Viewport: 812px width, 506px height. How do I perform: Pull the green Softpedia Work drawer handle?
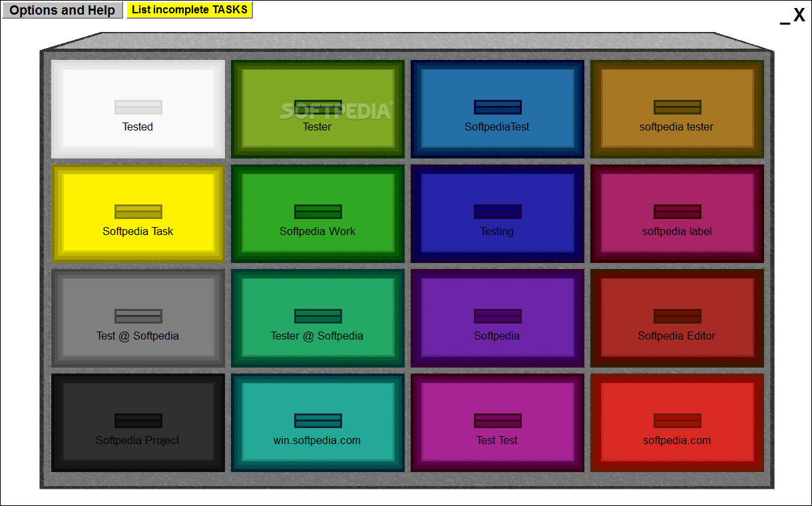[x=318, y=212]
